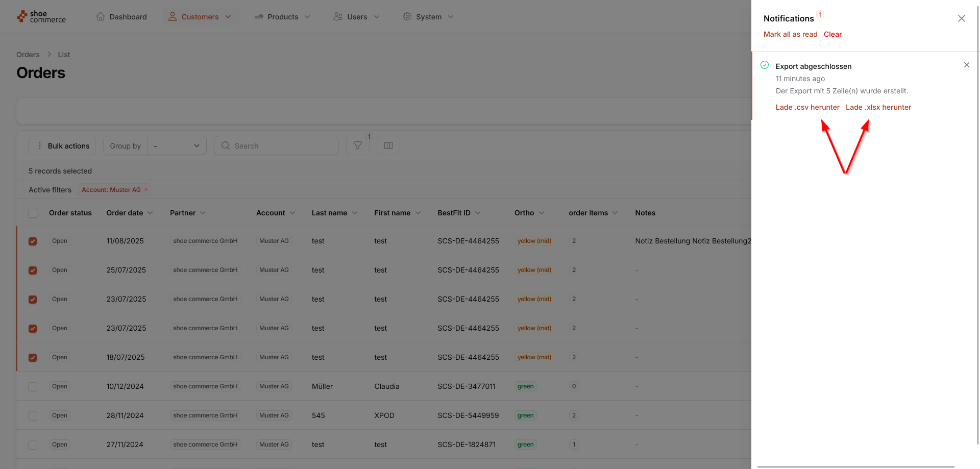Toggle the select-all header checkbox
980x469 pixels.
(x=33, y=213)
